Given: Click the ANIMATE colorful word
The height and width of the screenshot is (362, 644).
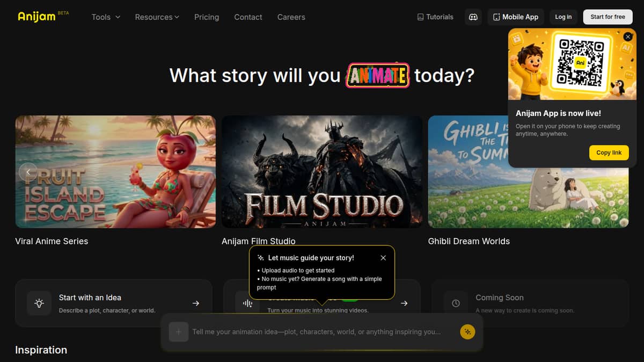Looking at the screenshot, I should pos(378,76).
